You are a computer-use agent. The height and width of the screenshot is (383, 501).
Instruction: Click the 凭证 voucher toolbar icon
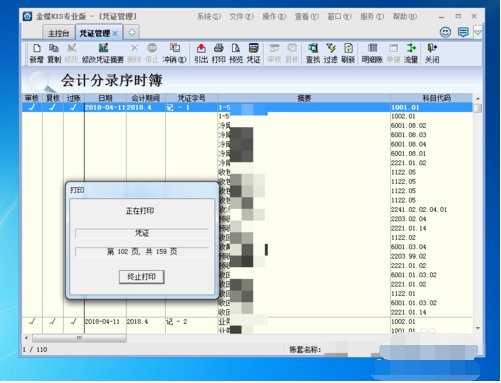253,53
